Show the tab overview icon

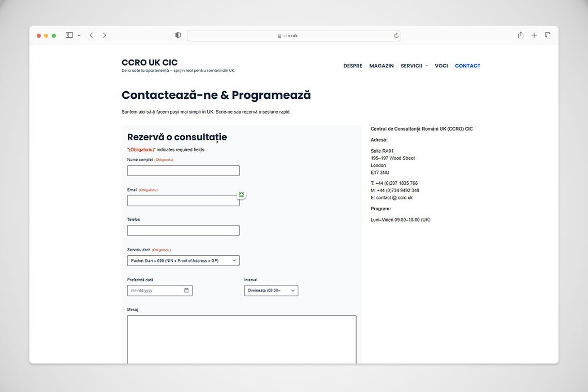tap(548, 35)
